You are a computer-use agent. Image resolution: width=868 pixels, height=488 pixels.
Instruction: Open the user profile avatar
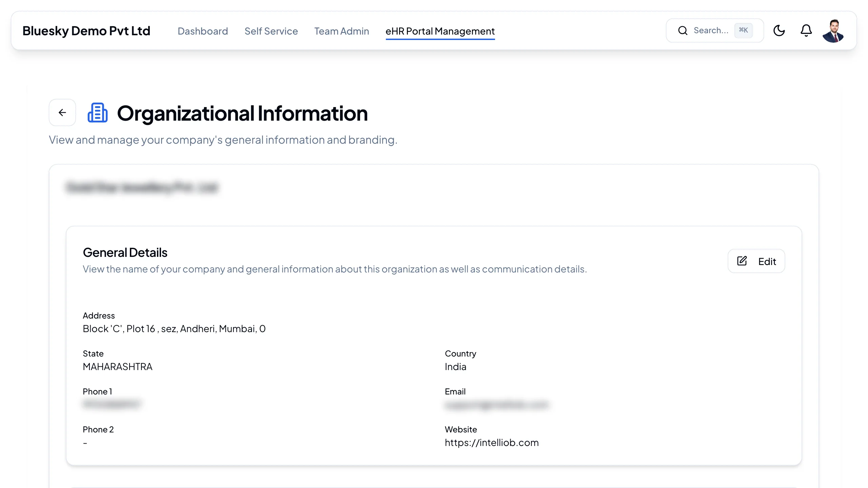coord(833,31)
